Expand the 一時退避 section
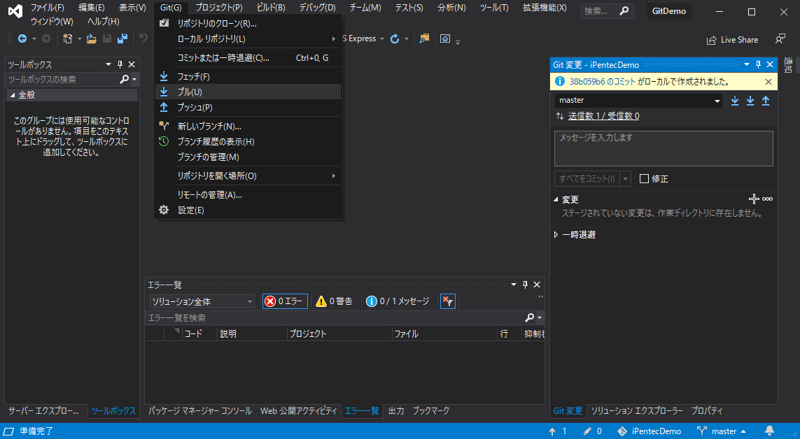 (x=556, y=235)
